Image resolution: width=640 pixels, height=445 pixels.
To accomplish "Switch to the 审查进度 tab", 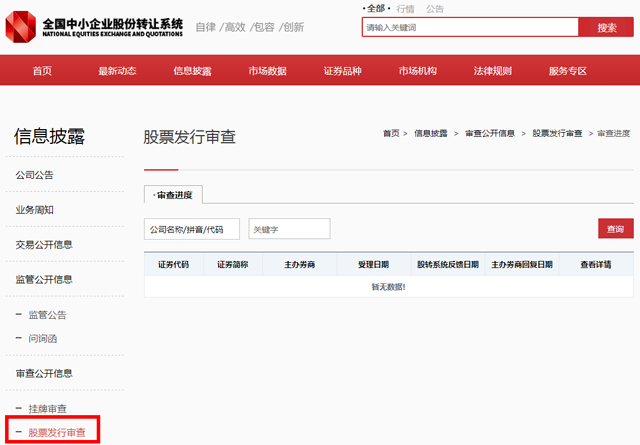I will pos(174,194).
